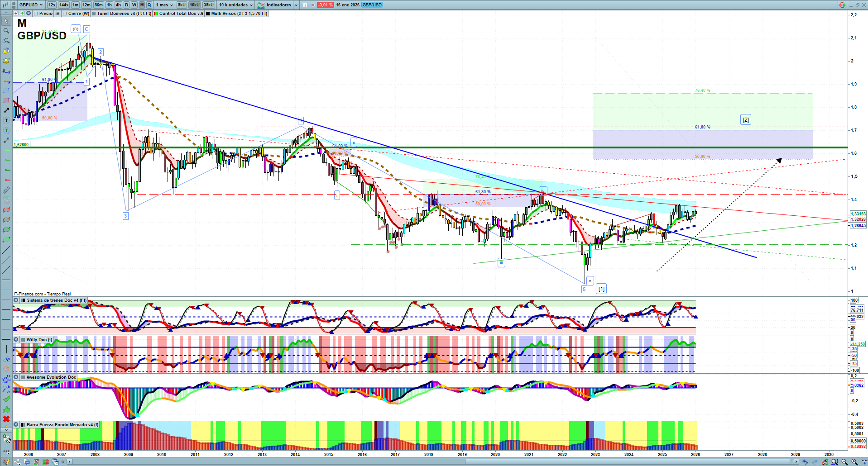Pick the ruler measurement tool
Screen dimensions: 868x466
pyautogui.click(x=6, y=190)
